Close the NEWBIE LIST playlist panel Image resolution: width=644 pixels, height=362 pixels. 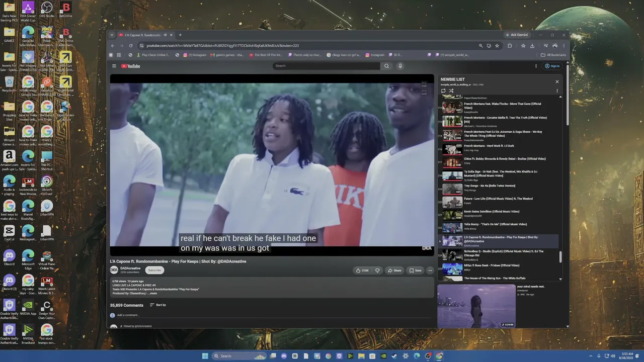[557, 81]
